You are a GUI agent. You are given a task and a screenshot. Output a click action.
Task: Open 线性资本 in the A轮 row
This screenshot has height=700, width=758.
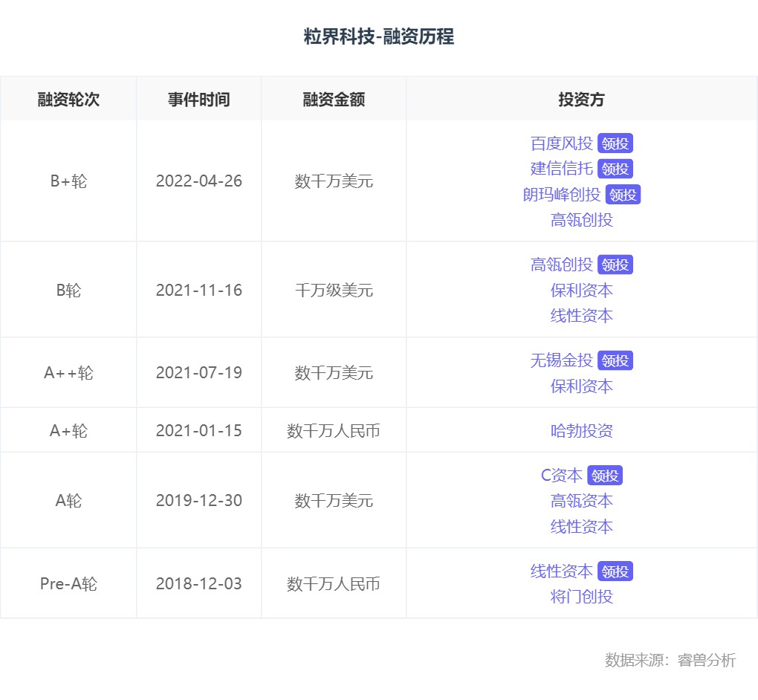pos(582,527)
